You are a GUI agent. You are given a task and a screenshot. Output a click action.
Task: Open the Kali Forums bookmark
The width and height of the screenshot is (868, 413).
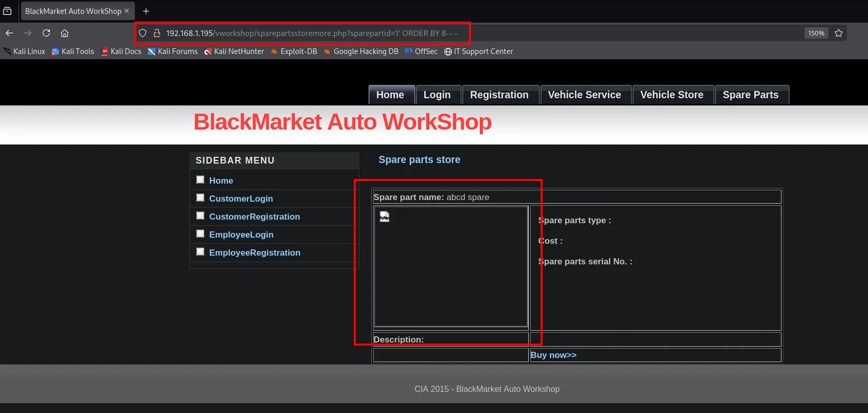coord(172,51)
